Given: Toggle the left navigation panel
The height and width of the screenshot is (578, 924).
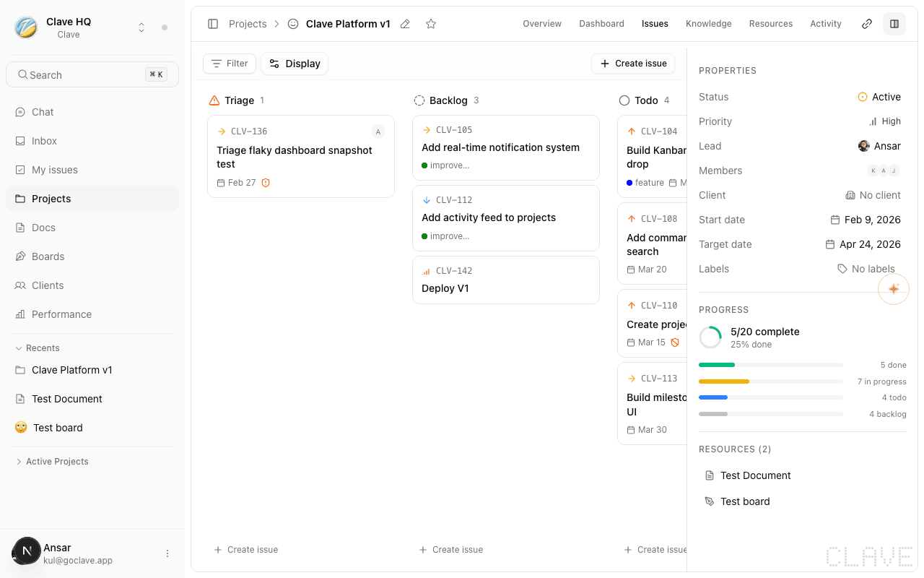Looking at the screenshot, I should (x=213, y=23).
